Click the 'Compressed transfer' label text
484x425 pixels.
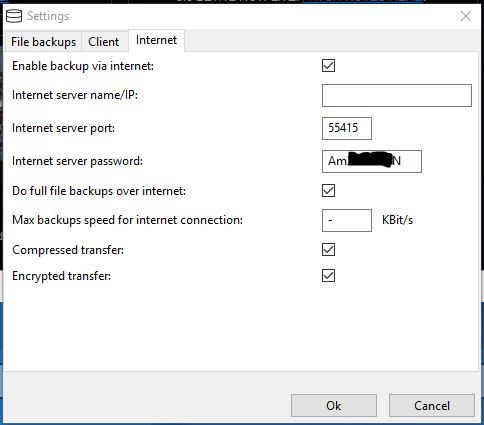68,250
